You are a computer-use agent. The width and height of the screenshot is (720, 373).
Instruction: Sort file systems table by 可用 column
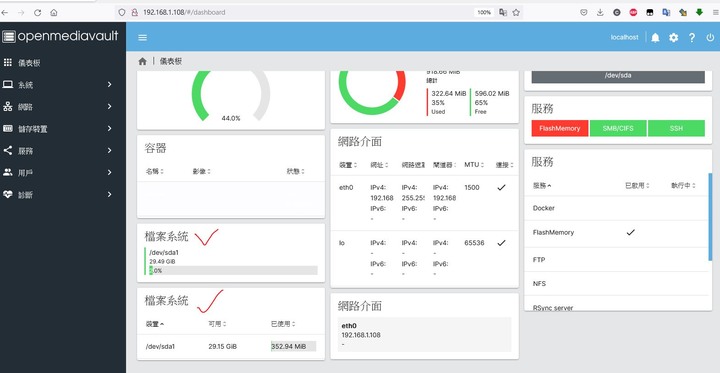point(217,324)
